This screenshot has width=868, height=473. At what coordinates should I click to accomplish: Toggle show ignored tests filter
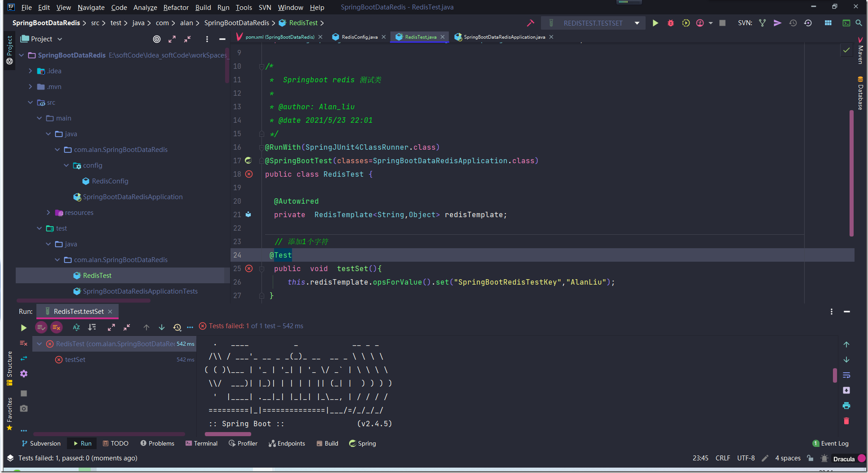click(56, 327)
